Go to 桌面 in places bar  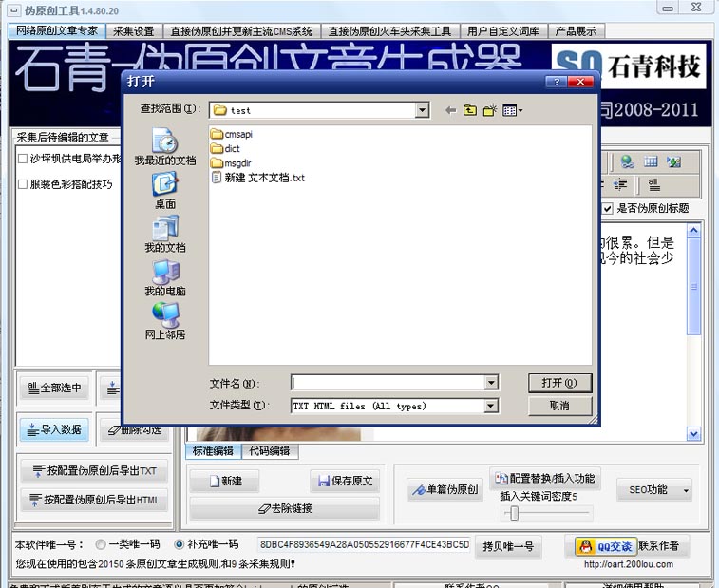[165, 190]
